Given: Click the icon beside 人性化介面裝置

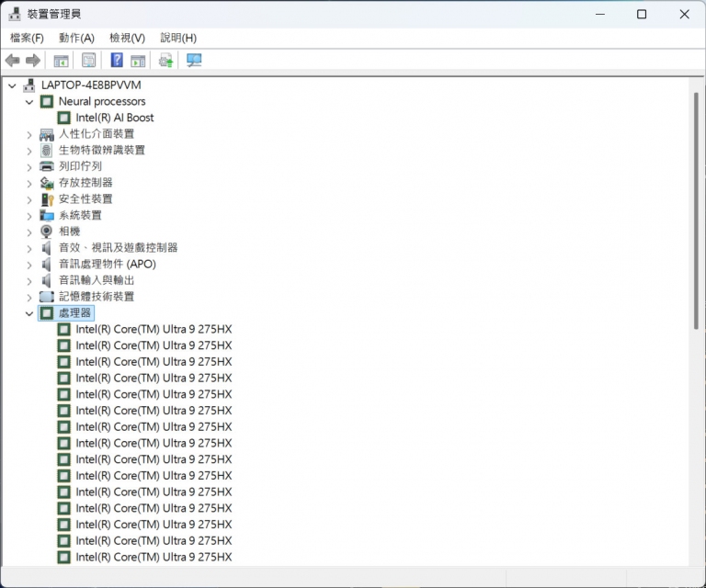Looking at the screenshot, I should 47,134.
